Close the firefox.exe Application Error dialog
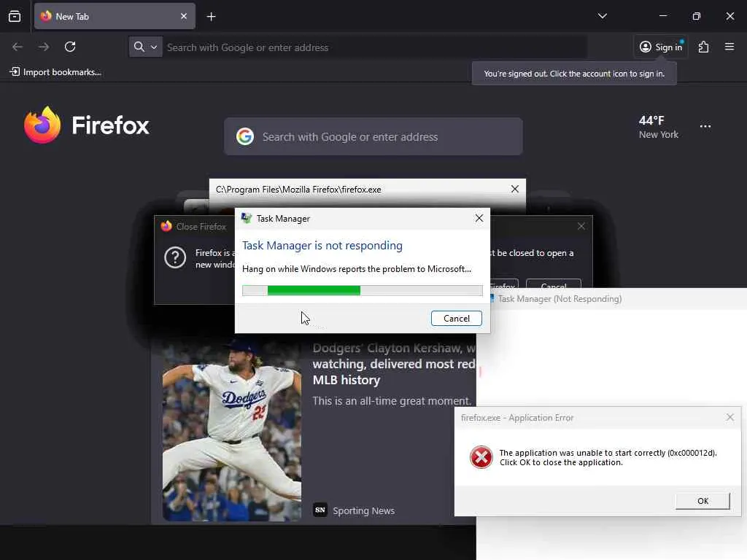The width and height of the screenshot is (747, 560). coord(729,417)
